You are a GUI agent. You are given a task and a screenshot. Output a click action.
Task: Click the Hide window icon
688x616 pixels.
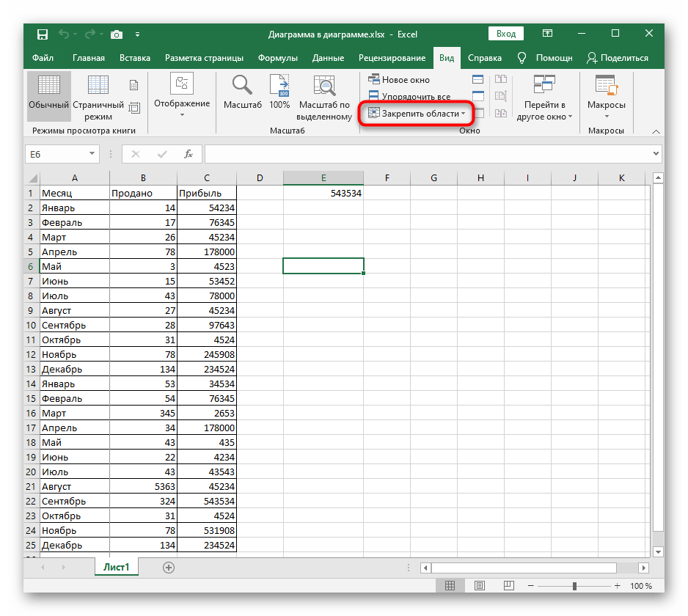click(x=477, y=95)
